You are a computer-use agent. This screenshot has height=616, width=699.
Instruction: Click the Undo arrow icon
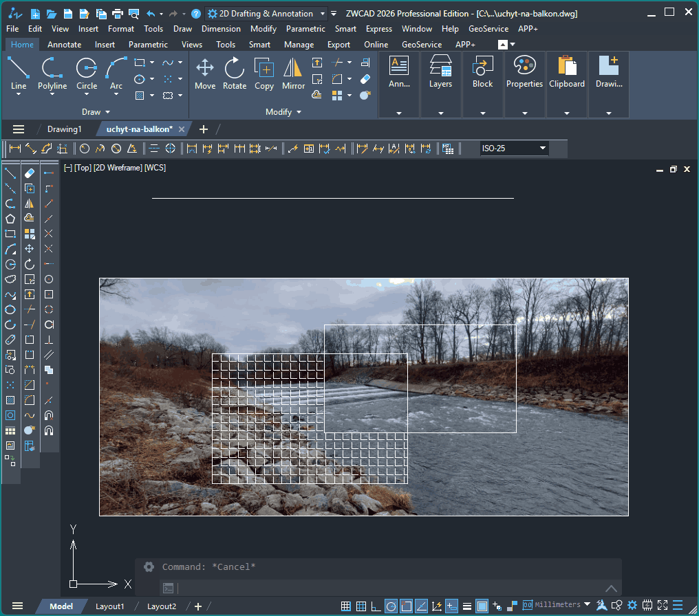click(151, 14)
